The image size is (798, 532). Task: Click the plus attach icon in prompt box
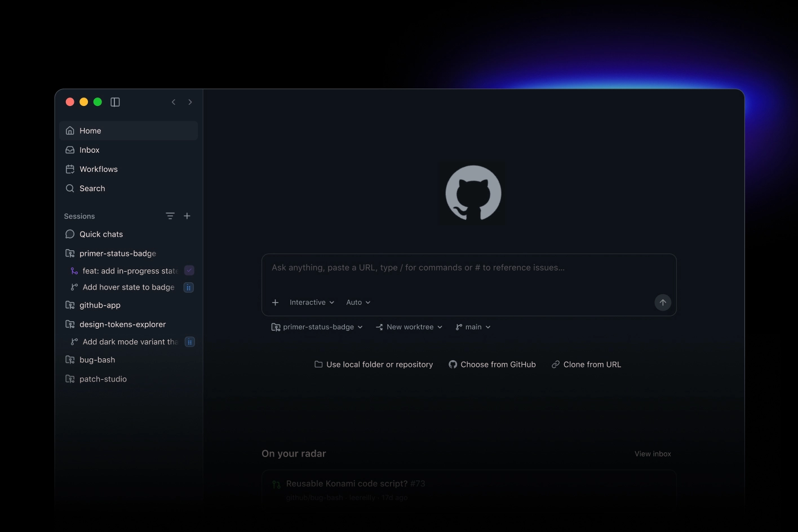coord(276,303)
